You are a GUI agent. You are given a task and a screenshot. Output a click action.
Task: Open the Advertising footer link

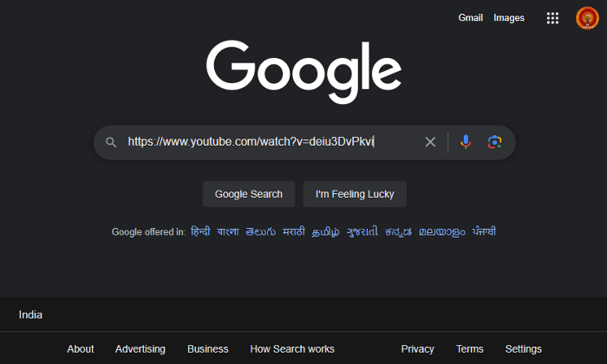click(x=140, y=349)
